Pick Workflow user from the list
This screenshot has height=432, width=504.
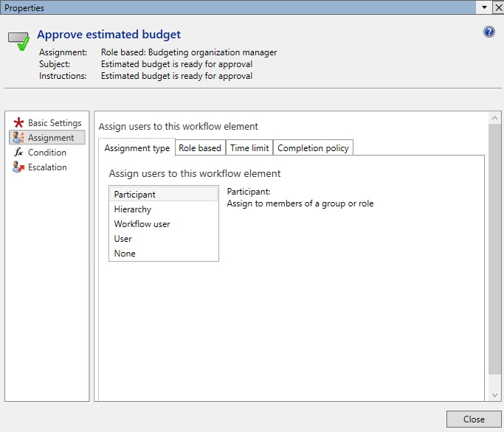click(142, 224)
